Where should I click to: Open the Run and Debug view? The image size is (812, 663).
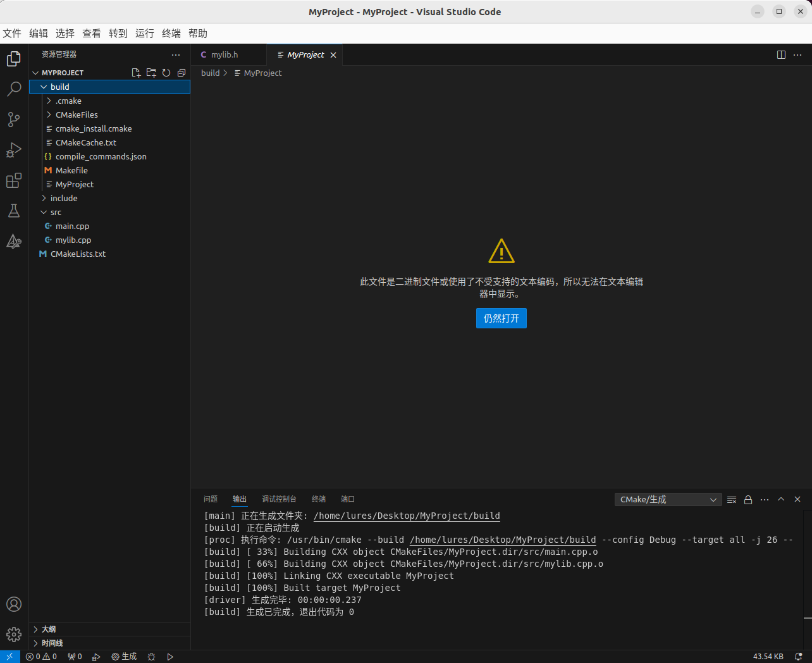[14, 150]
